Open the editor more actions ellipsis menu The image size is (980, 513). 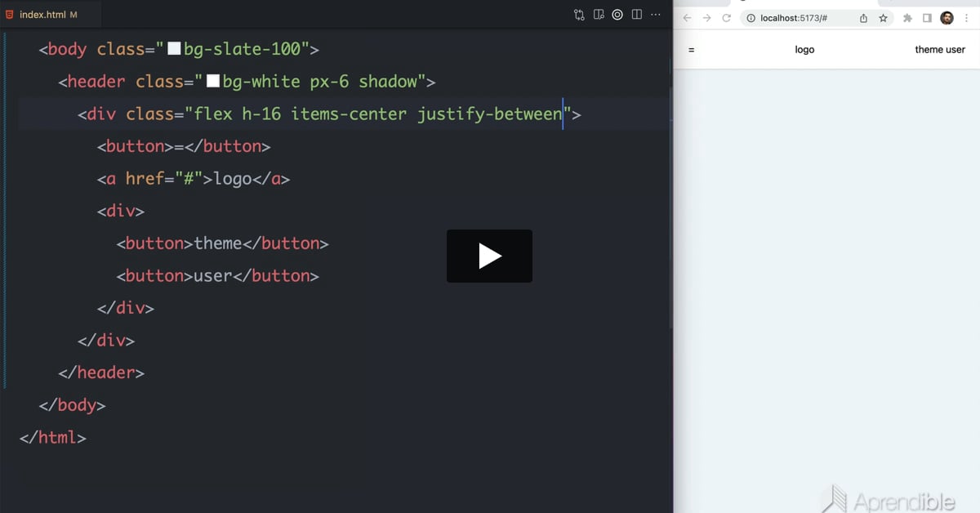(656, 15)
